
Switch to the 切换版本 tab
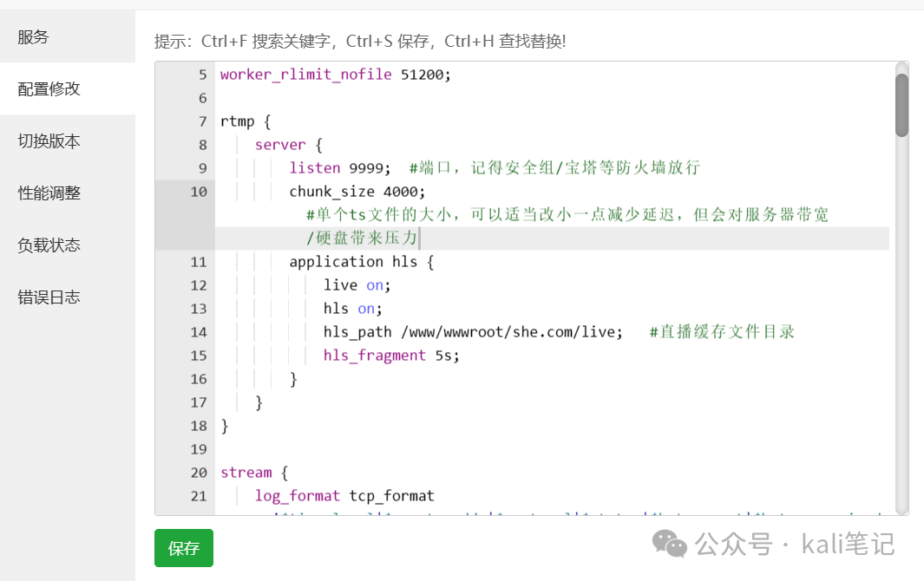tap(49, 141)
